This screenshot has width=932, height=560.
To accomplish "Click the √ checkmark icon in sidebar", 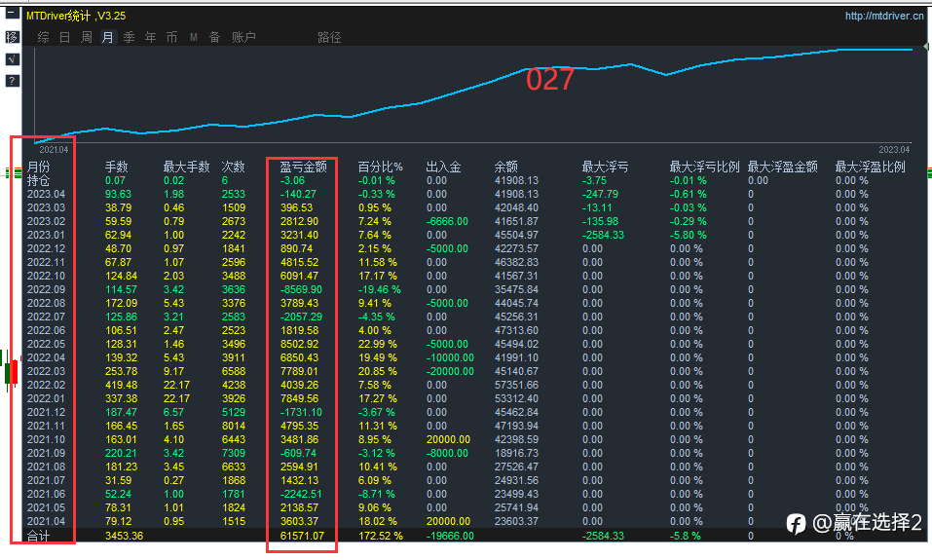I will (12, 59).
